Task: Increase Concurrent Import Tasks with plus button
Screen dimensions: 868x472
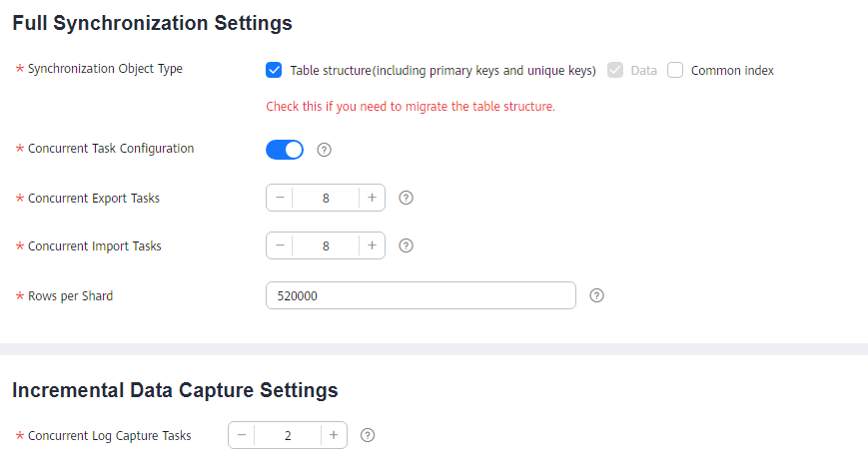Action: click(x=372, y=245)
